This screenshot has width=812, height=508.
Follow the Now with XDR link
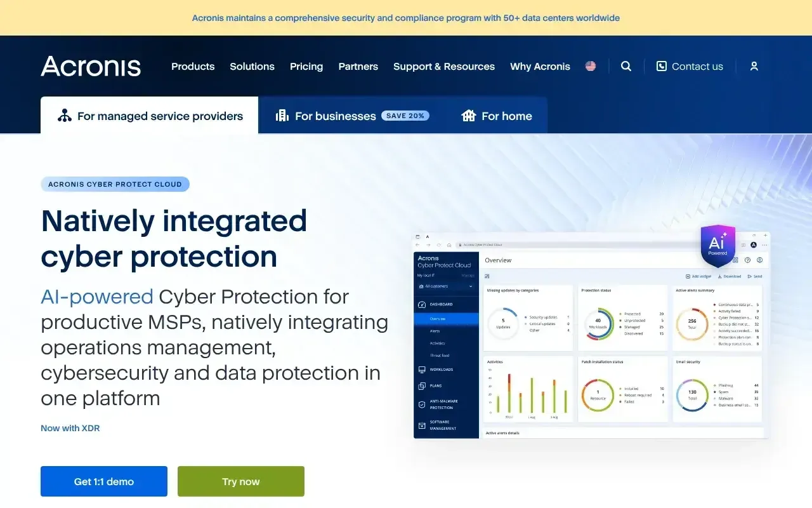coord(70,428)
